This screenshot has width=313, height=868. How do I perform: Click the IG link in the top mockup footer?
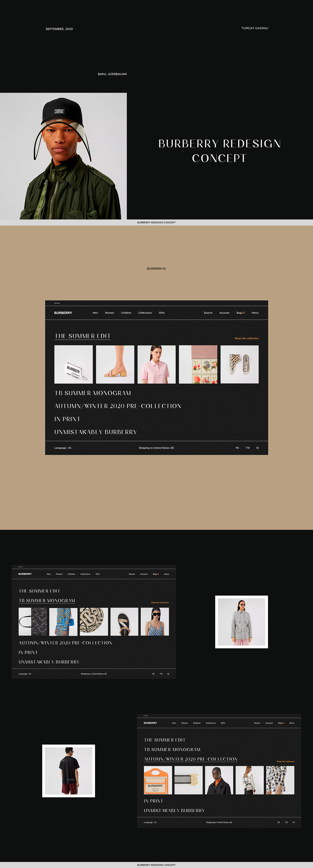tap(257, 448)
